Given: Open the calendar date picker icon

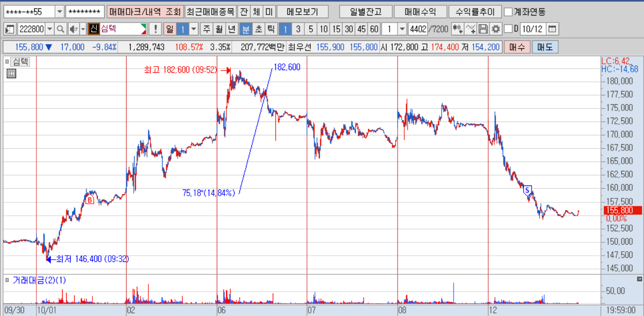Looking at the screenshot, I should (x=552, y=29).
